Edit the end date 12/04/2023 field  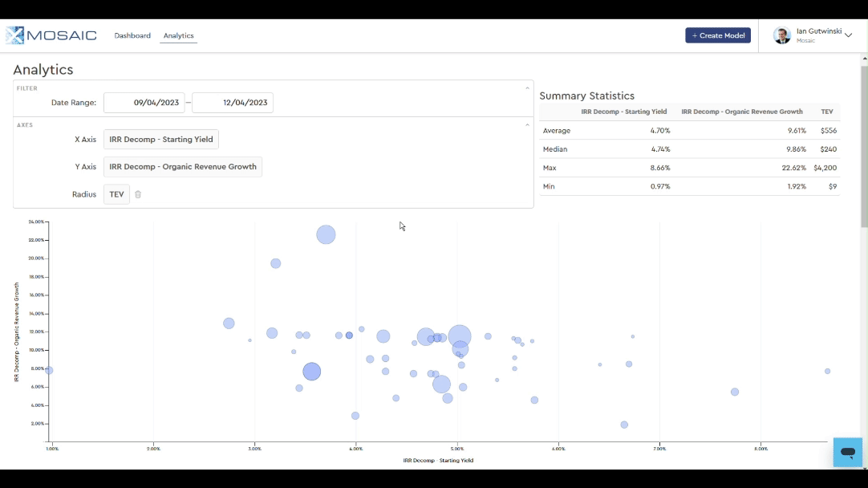click(x=233, y=103)
